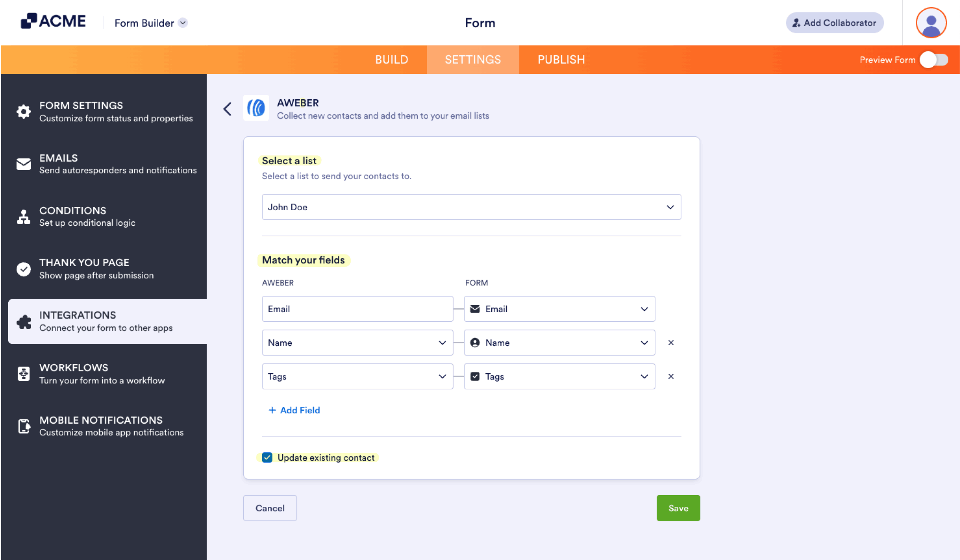The height and width of the screenshot is (560, 960).
Task: Open the user profile avatar
Action: [931, 23]
